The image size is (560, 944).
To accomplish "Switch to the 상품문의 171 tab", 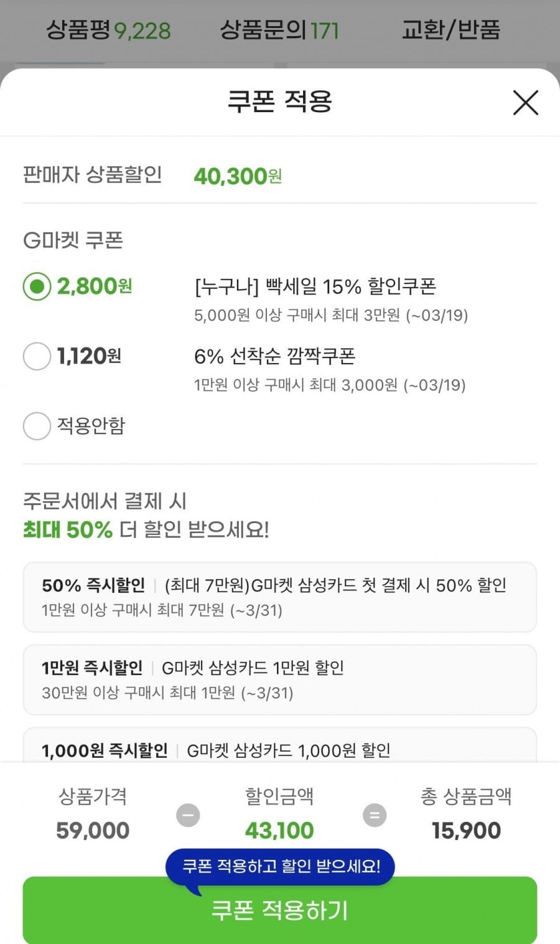I will point(279,30).
